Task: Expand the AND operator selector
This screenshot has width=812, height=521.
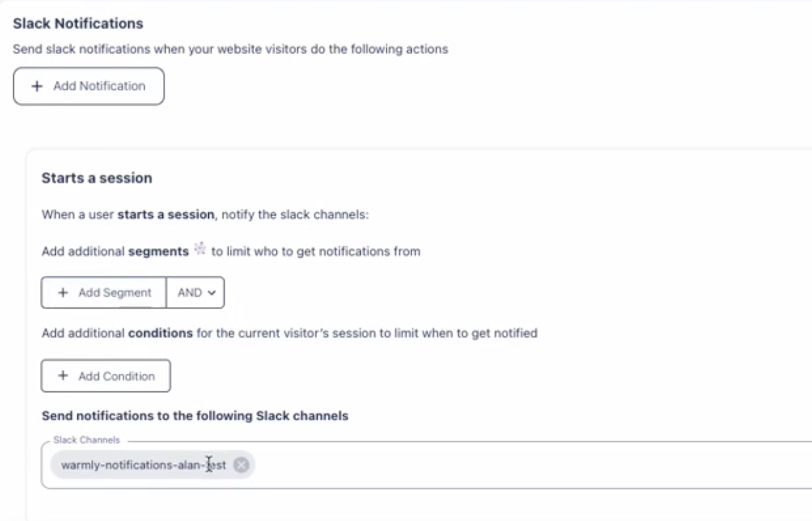Action: 195,292
